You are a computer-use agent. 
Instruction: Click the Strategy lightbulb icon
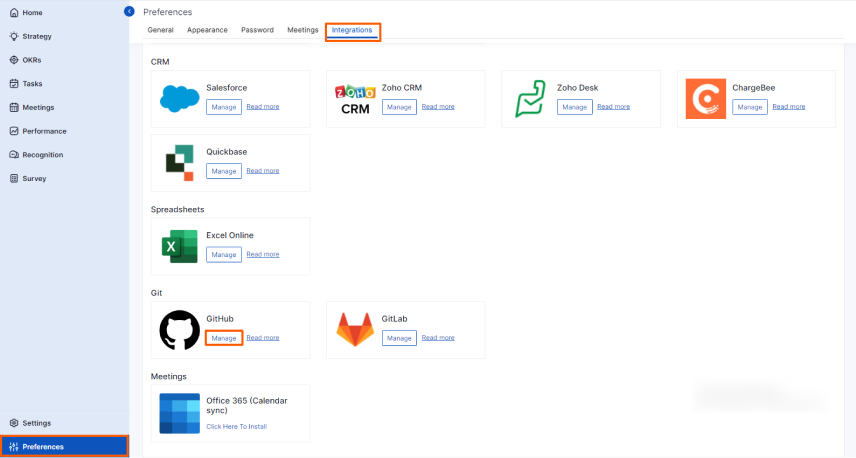(x=14, y=36)
